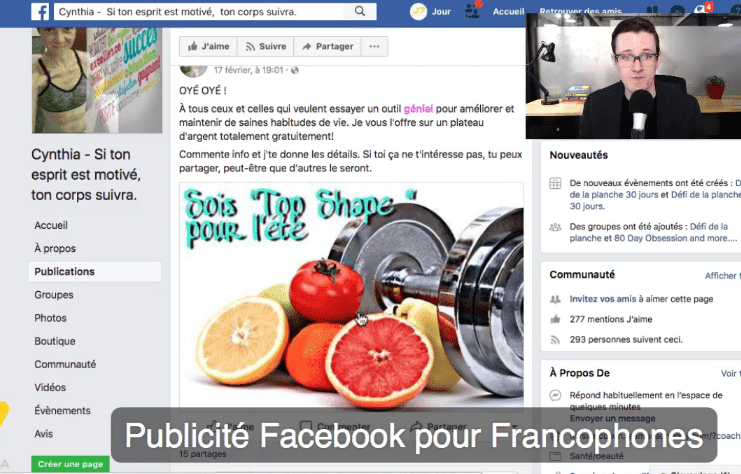Screen dimensions: 741x474
Task: Click the public globe icon on post
Action: (x=295, y=70)
